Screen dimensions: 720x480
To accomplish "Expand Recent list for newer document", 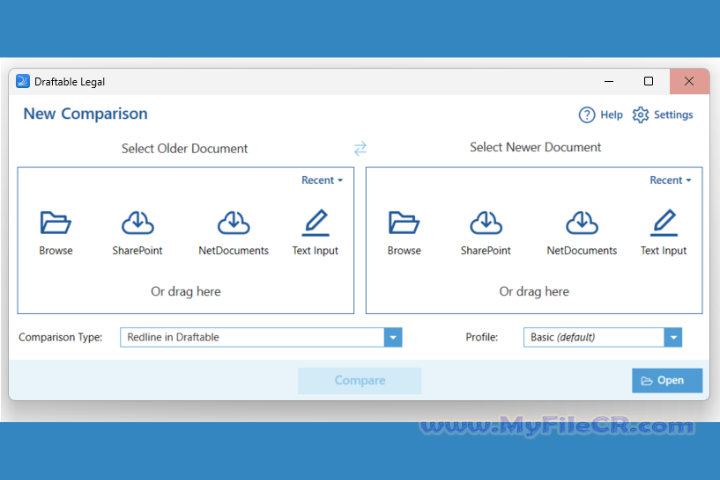I will 670,180.
